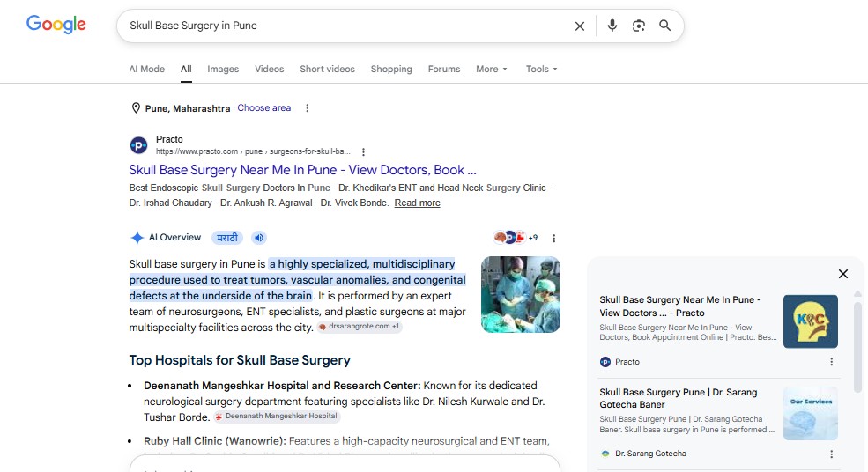This screenshot has height=472, width=868.
Task: Select the All results tab
Action: pos(186,70)
